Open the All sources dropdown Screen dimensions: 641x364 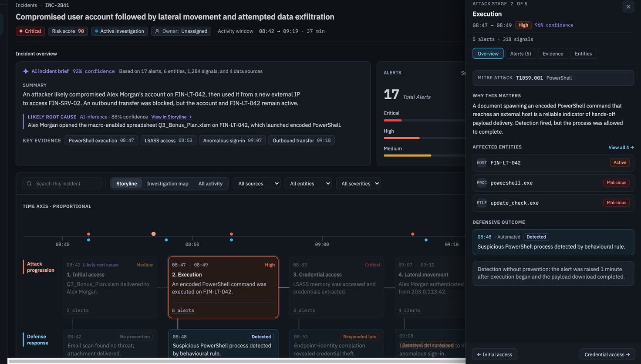(x=257, y=184)
